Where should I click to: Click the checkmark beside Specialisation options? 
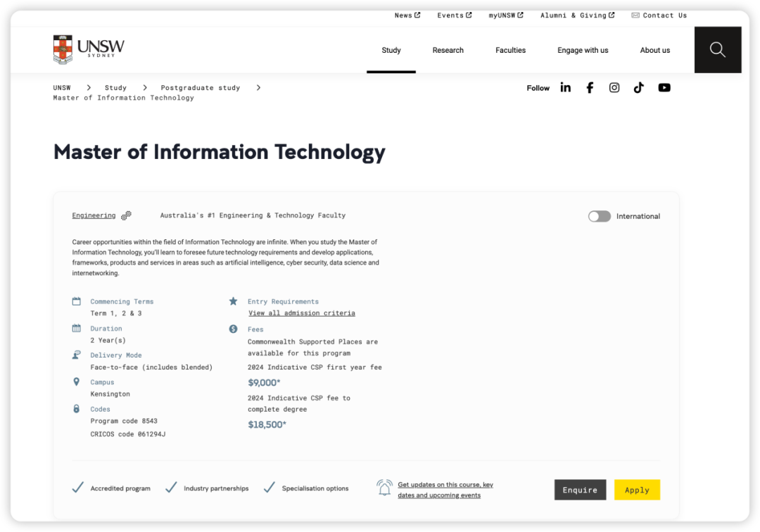(269, 488)
